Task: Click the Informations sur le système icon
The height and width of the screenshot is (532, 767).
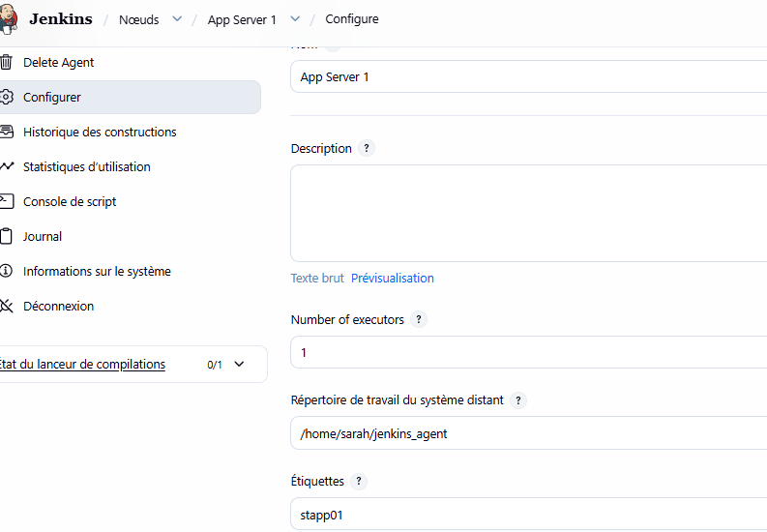Action: [x=6, y=272]
